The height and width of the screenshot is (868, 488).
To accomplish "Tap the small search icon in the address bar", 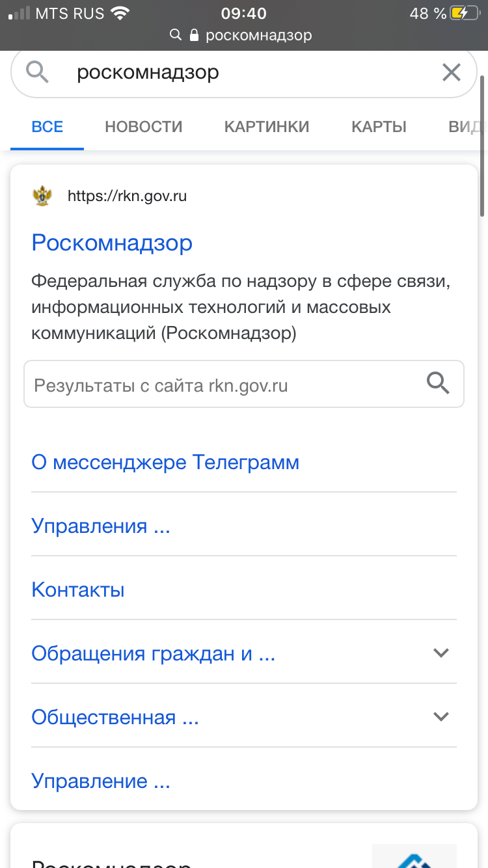I will 175,35.
